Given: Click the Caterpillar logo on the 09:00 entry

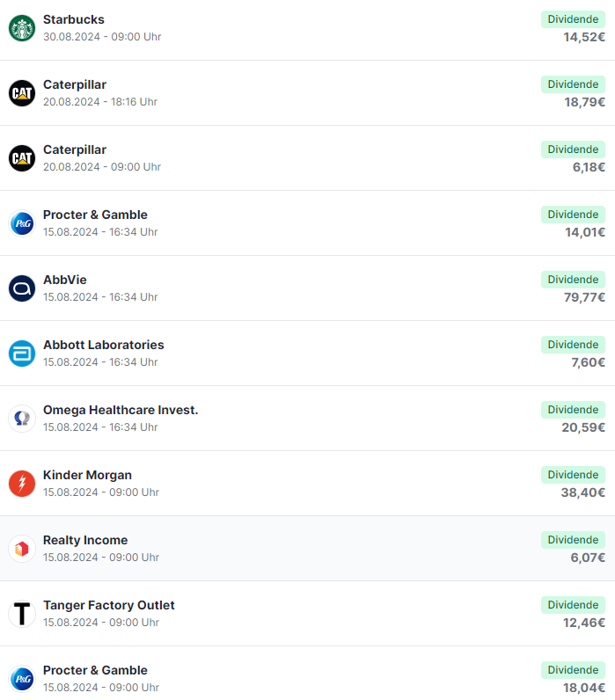Looking at the screenshot, I should pyautogui.click(x=22, y=158).
